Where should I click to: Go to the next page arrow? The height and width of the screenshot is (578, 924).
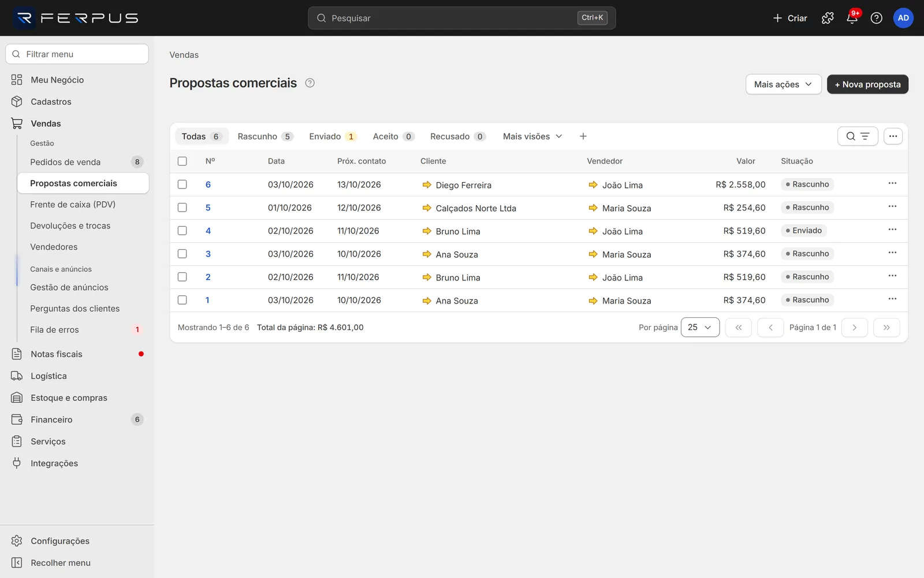click(x=855, y=327)
